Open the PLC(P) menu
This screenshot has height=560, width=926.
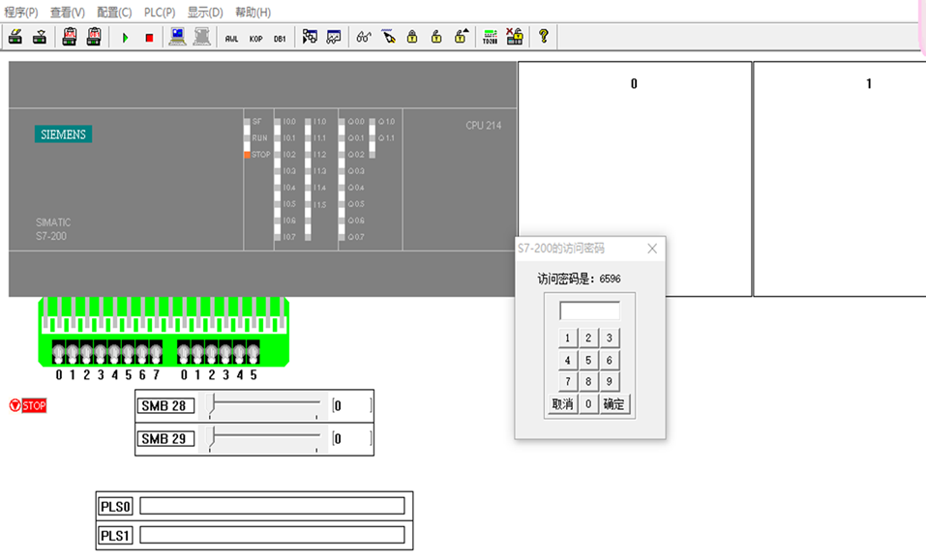click(160, 13)
